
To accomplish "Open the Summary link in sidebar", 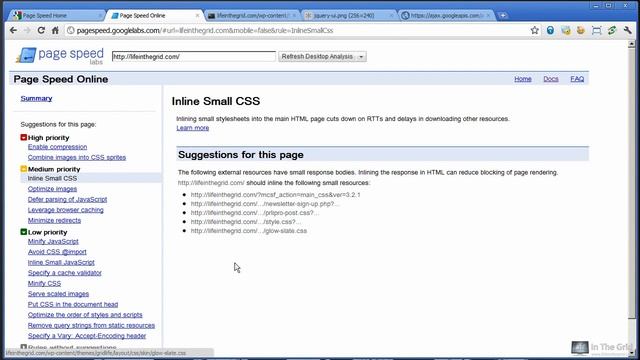I will [36, 98].
